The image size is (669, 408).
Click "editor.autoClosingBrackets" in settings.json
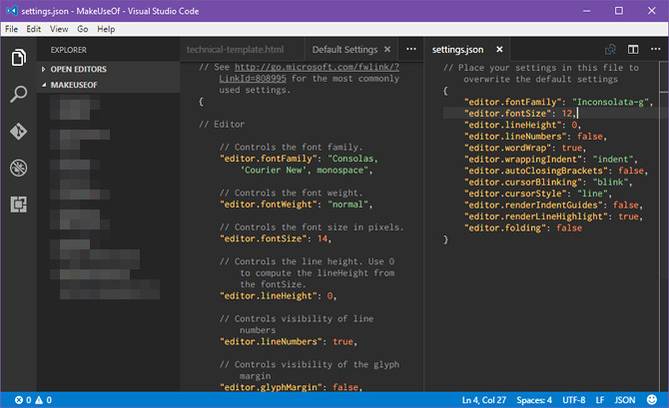point(535,171)
